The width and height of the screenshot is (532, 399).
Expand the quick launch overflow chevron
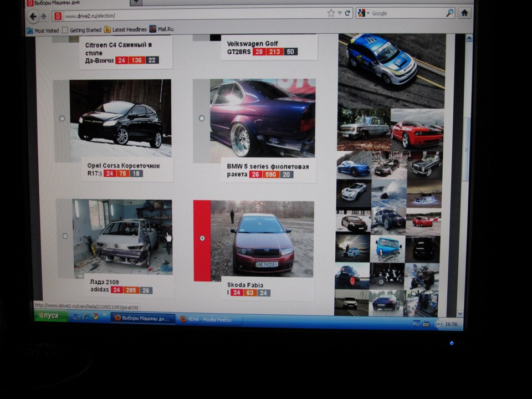pyautogui.click(x=104, y=315)
